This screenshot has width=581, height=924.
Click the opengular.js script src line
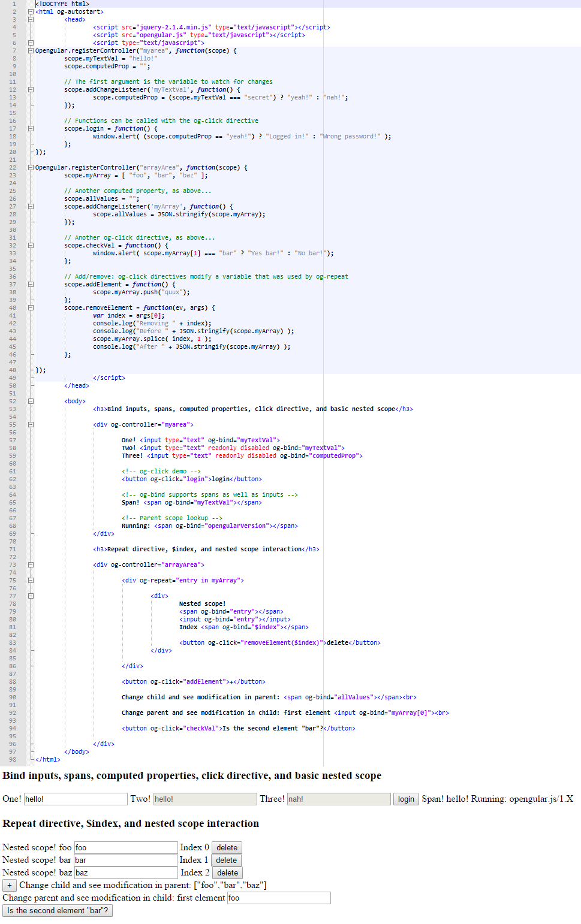click(199, 35)
